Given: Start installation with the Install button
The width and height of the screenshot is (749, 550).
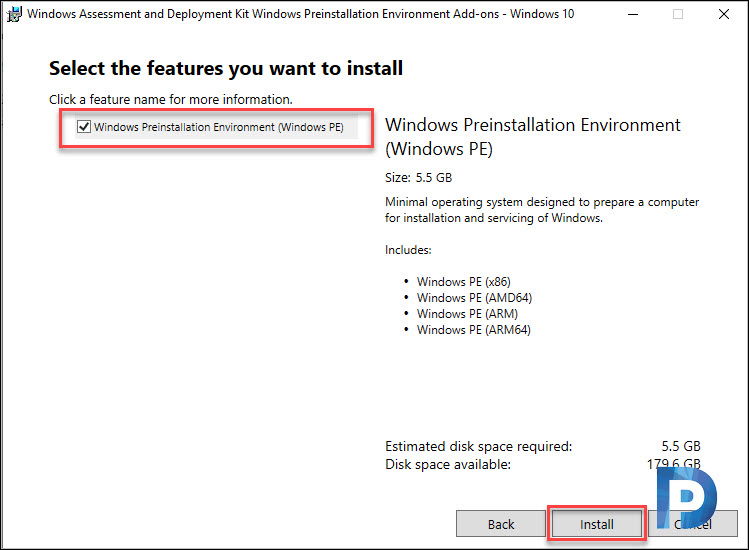Looking at the screenshot, I should tap(597, 524).
